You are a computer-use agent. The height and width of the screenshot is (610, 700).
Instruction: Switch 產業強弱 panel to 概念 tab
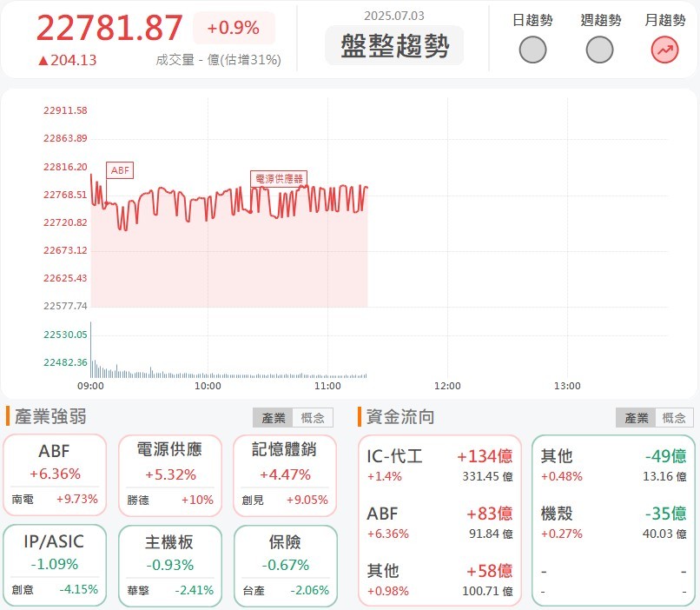click(312, 416)
